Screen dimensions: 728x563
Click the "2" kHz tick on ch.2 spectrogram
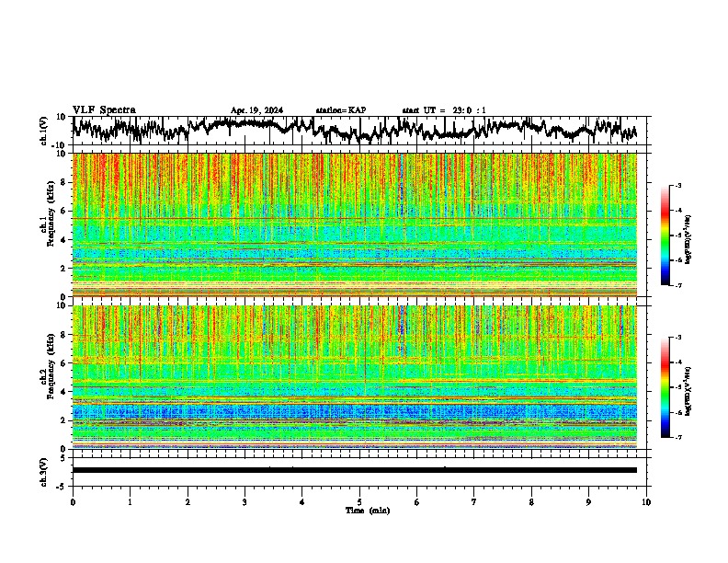63,420
